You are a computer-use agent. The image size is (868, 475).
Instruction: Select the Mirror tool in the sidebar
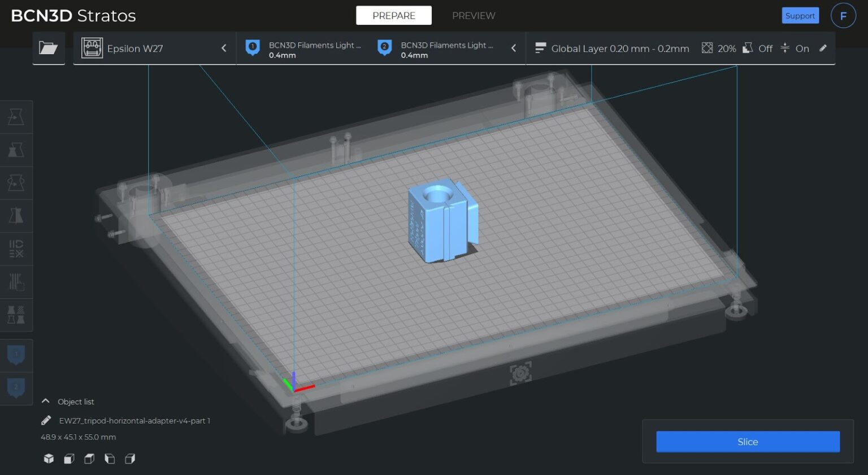coord(16,216)
